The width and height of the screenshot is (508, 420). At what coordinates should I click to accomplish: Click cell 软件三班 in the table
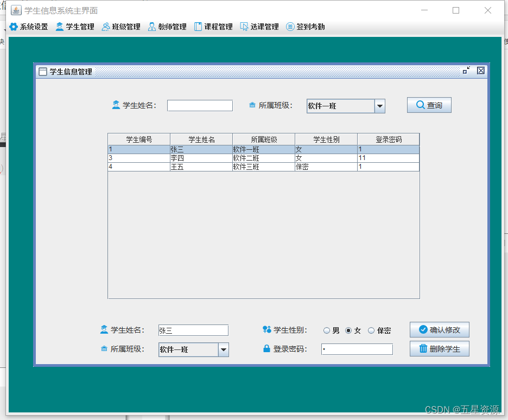pyautogui.click(x=264, y=167)
